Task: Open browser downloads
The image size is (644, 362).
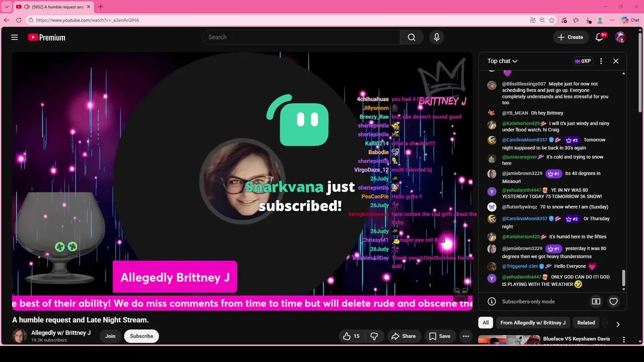Action: [x=588, y=20]
